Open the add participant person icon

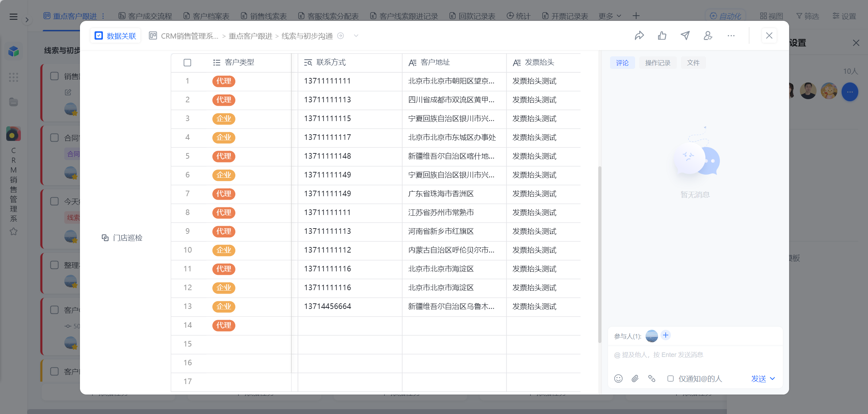click(708, 35)
